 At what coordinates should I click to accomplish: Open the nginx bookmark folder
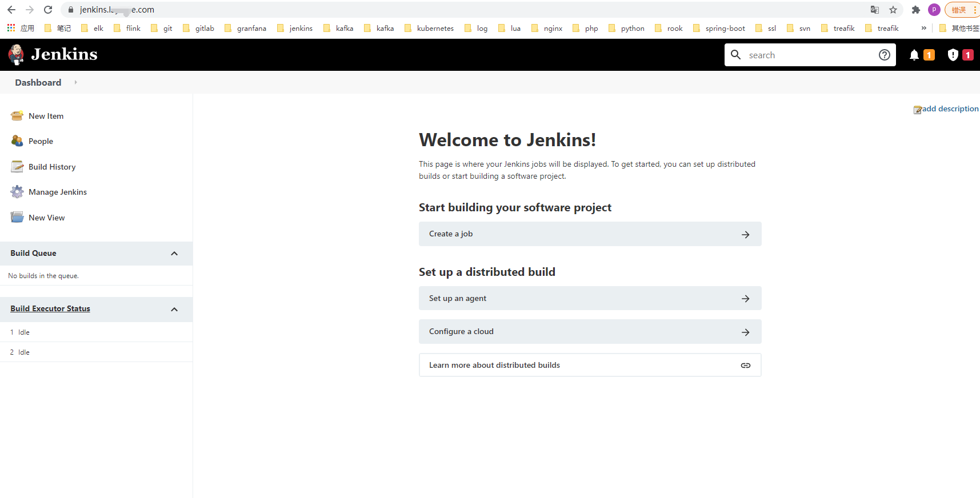click(x=547, y=28)
